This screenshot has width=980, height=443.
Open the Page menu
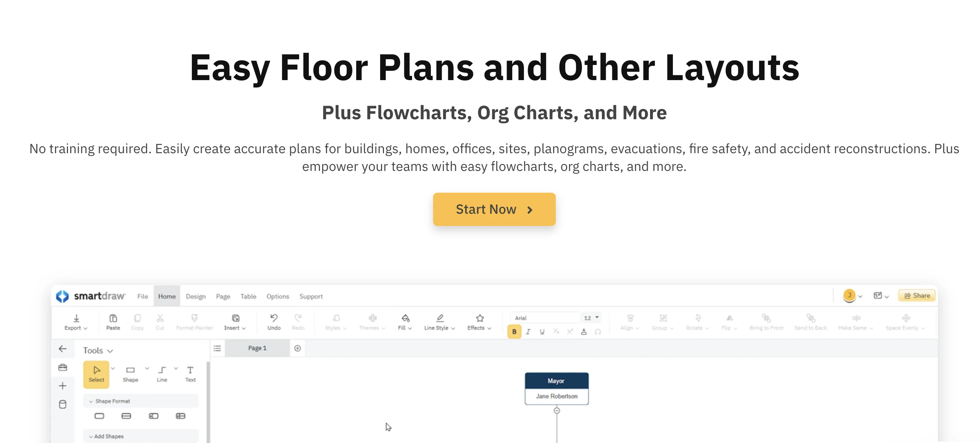[x=223, y=296]
